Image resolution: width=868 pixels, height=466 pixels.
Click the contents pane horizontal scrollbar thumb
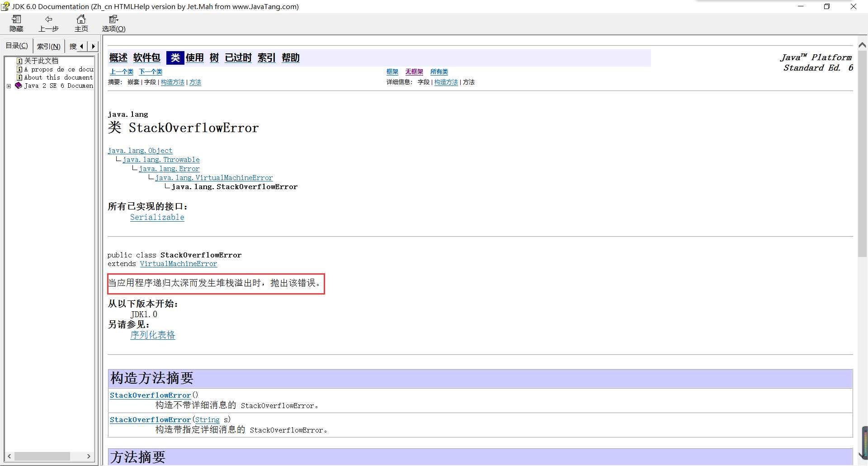[x=42, y=456]
